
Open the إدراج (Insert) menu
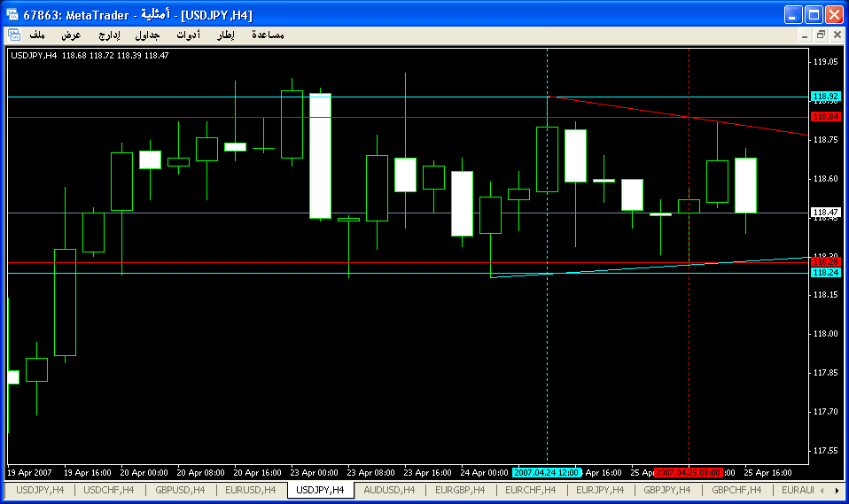[109, 35]
